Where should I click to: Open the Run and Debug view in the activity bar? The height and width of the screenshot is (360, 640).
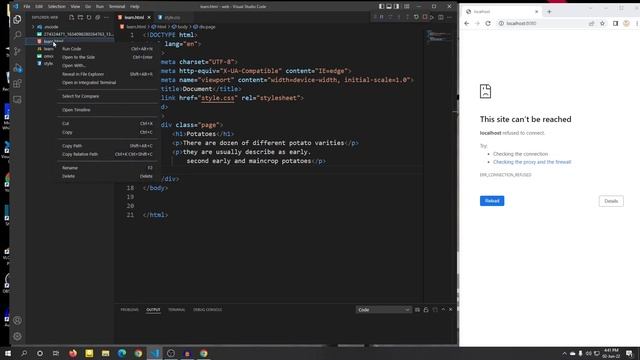click(x=17, y=68)
